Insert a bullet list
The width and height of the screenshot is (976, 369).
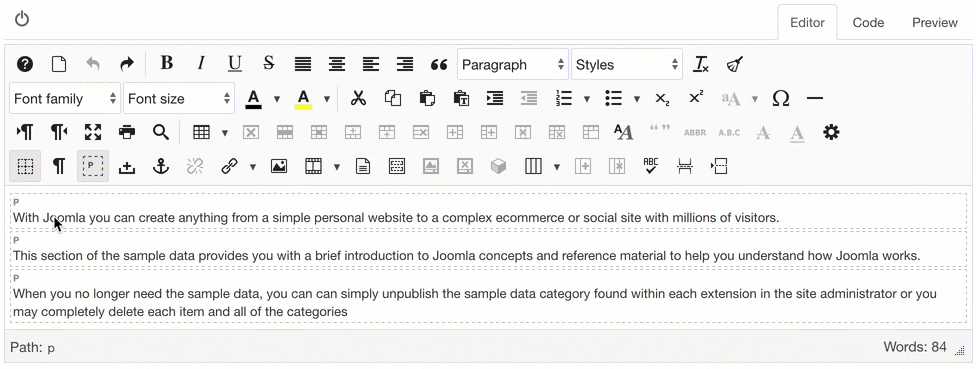pos(614,98)
